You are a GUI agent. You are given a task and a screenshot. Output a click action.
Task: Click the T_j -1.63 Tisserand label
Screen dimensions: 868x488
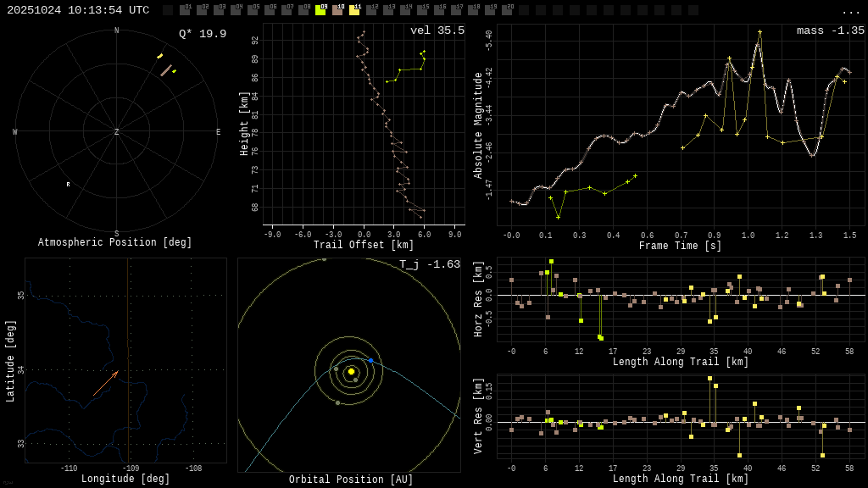tap(430, 264)
